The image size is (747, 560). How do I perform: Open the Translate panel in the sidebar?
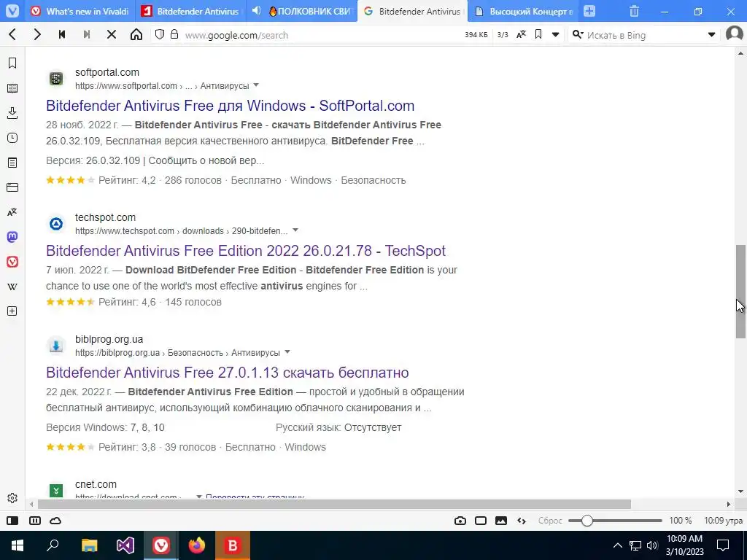point(12,212)
